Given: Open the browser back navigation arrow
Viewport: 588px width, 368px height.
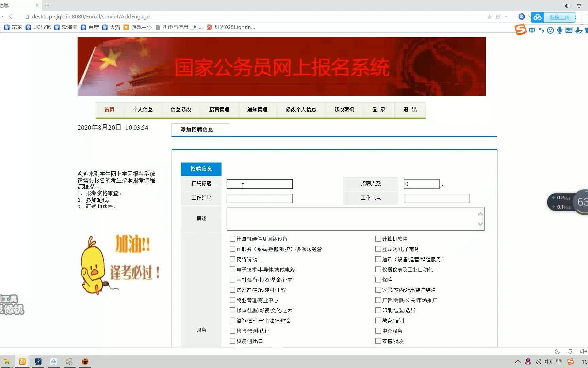Looking at the screenshot, I should point(12,16).
